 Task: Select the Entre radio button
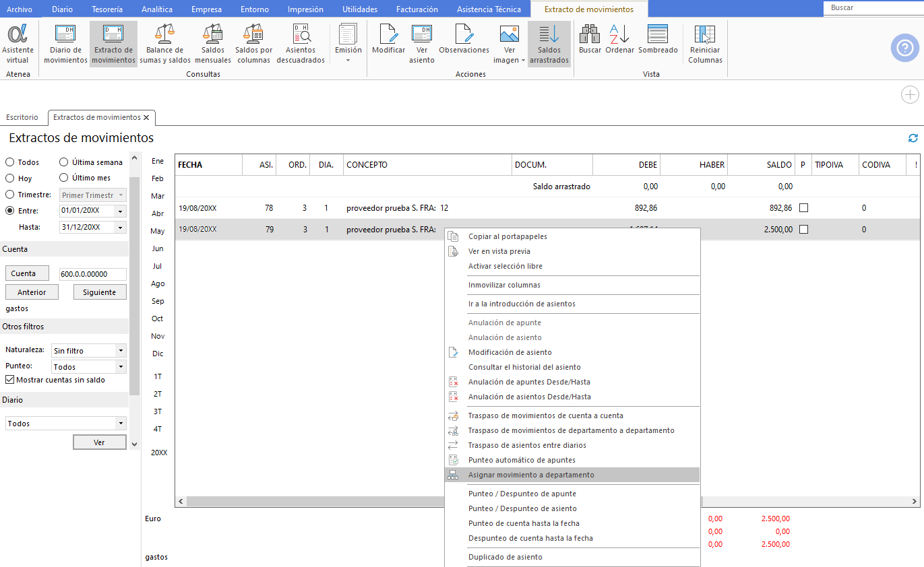tap(10, 211)
